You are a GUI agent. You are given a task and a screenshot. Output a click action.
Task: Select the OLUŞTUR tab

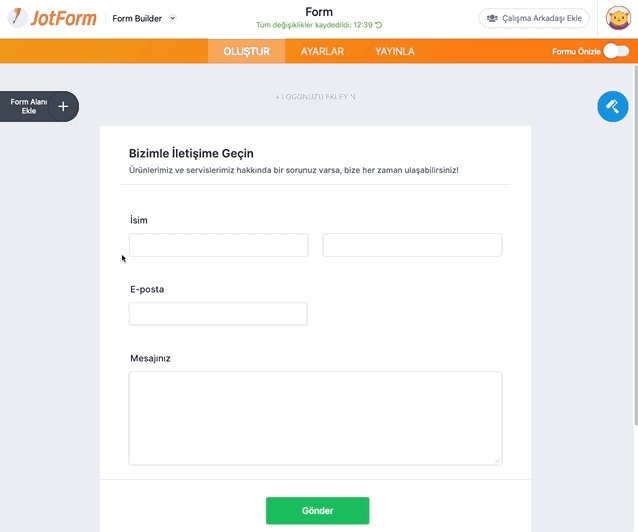pyautogui.click(x=247, y=51)
